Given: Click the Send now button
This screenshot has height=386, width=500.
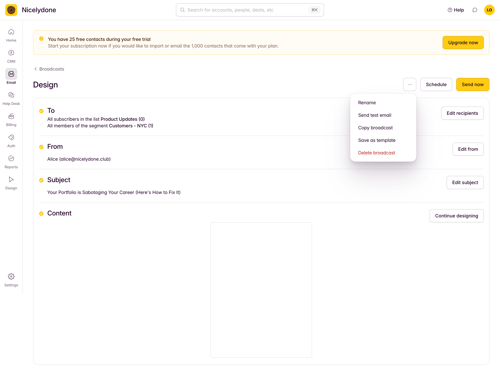Looking at the screenshot, I should tap(473, 84).
